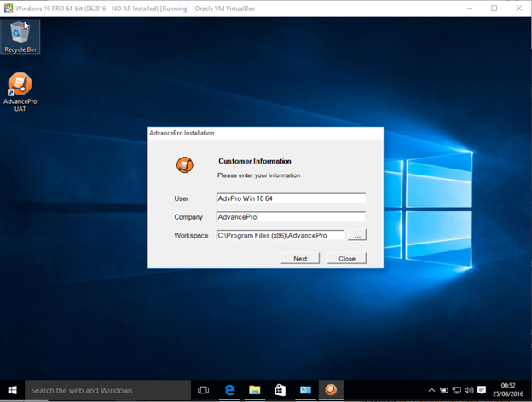Click the Windows Start button

click(x=12, y=390)
